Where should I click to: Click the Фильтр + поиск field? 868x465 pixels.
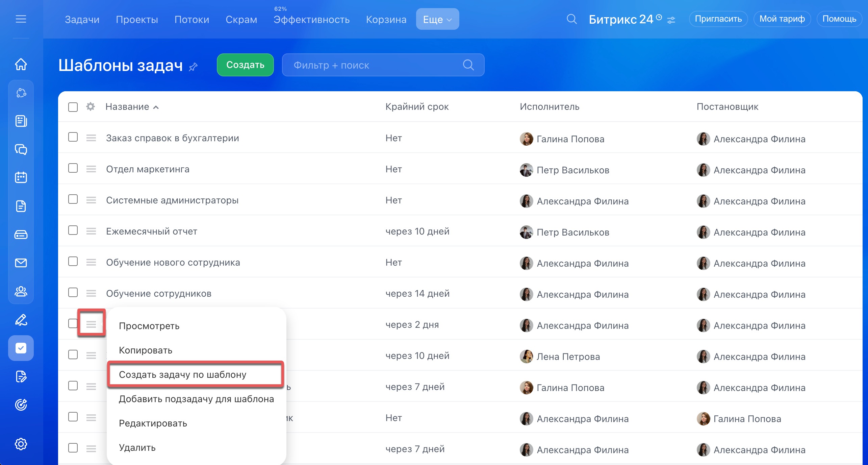tap(383, 65)
